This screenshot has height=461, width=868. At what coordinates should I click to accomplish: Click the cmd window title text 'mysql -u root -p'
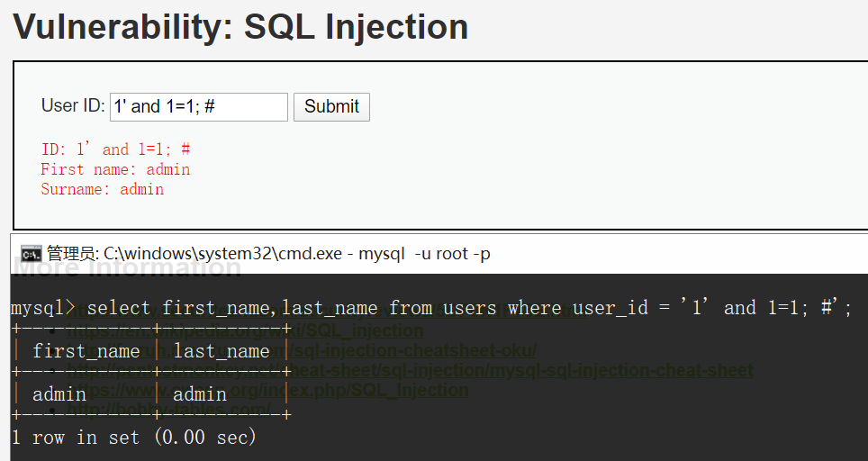425,254
